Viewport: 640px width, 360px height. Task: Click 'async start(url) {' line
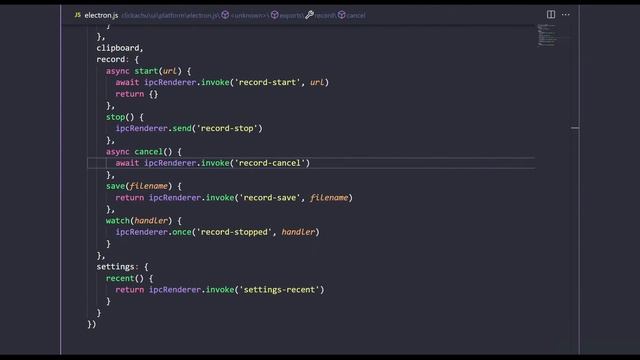[148, 71]
